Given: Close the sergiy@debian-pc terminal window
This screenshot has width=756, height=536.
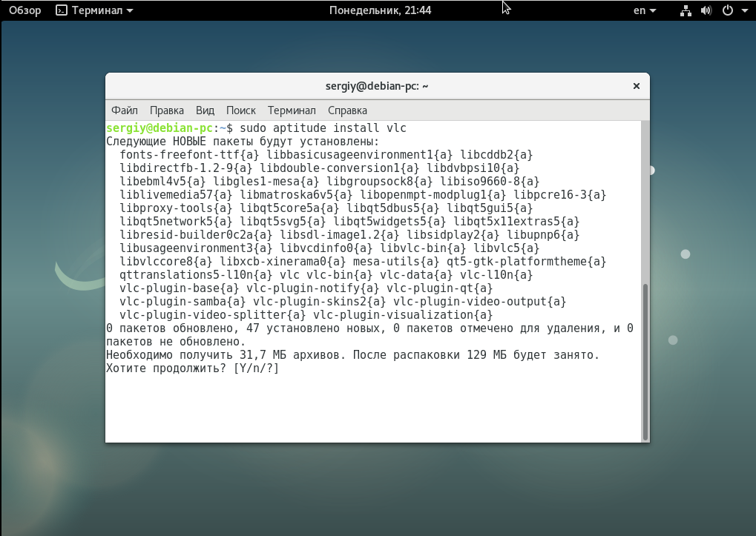Looking at the screenshot, I should [x=636, y=86].
